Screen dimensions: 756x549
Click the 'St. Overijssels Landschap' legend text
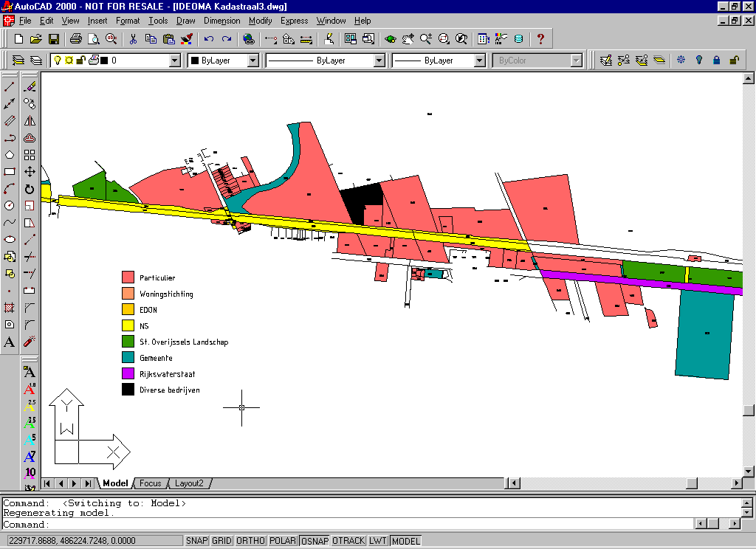point(184,342)
